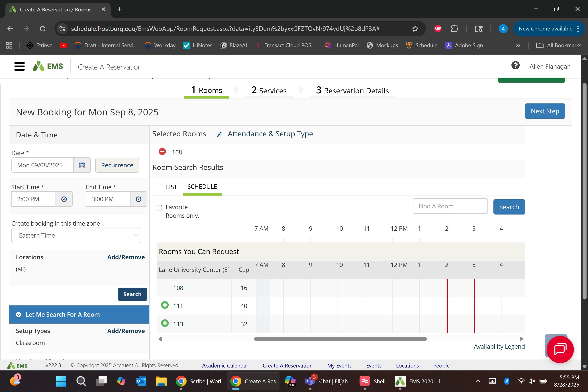
Task: Expand the Eastern Time zone dropdown
Action: click(x=76, y=235)
